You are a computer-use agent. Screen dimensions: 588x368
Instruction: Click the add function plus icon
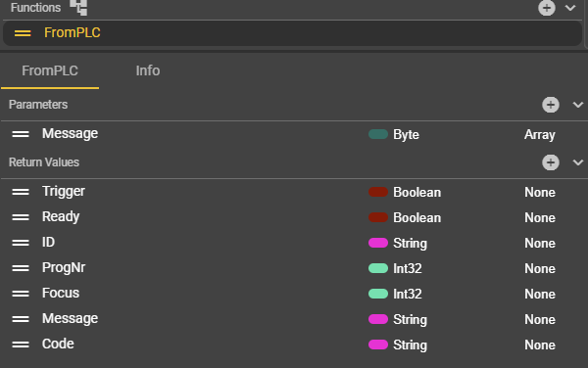(x=547, y=8)
